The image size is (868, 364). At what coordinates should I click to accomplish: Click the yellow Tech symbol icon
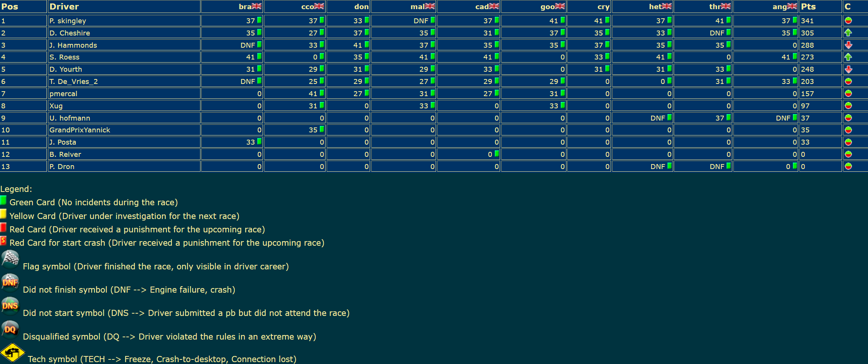pyautogui.click(x=12, y=353)
